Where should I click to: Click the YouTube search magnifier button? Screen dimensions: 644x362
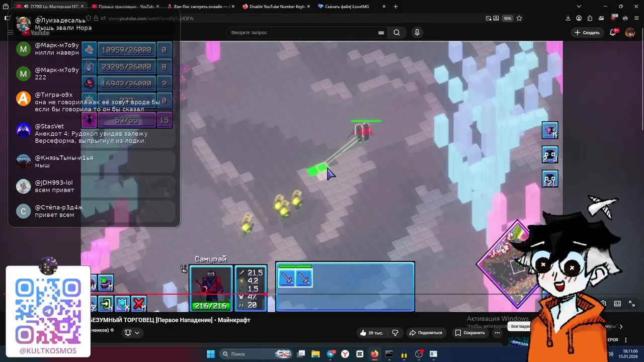pos(396,32)
